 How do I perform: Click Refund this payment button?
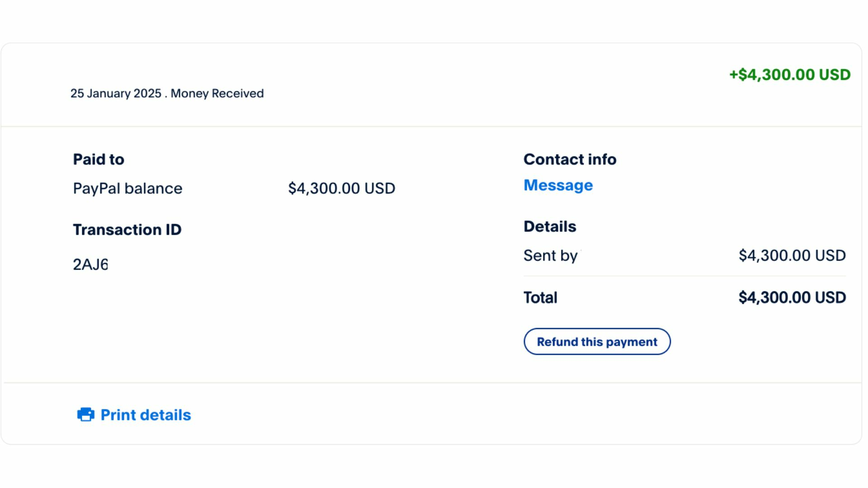[x=597, y=342]
